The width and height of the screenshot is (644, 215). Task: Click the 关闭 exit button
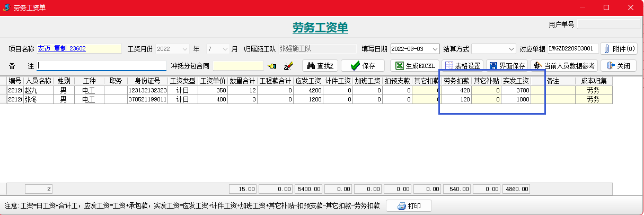click(x=619, y=66)
